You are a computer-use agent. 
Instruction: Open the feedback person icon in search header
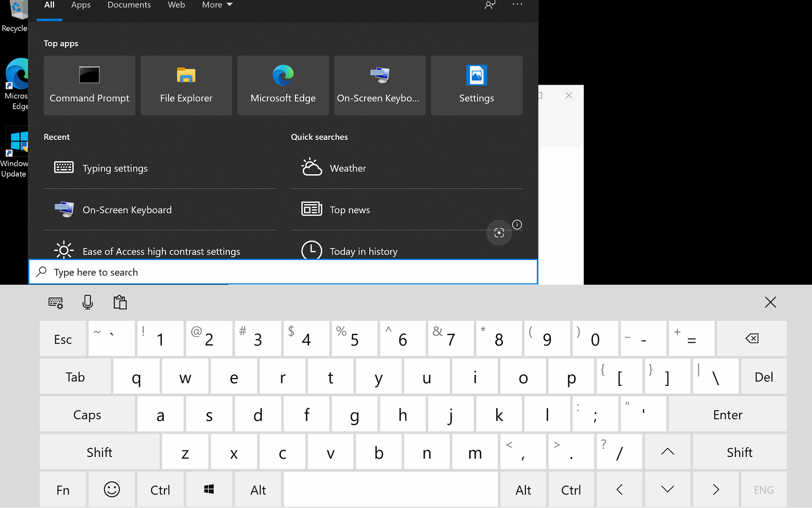(x=490, y=5)
